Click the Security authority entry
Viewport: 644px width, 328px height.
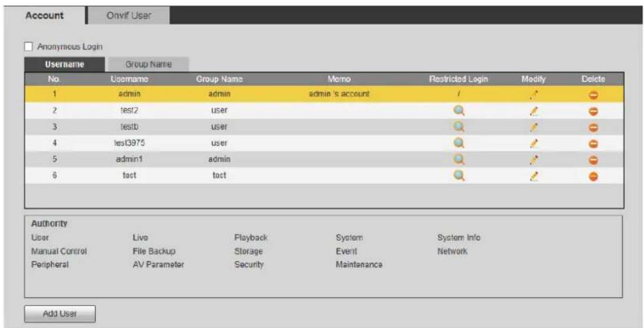tap(249, 265)
